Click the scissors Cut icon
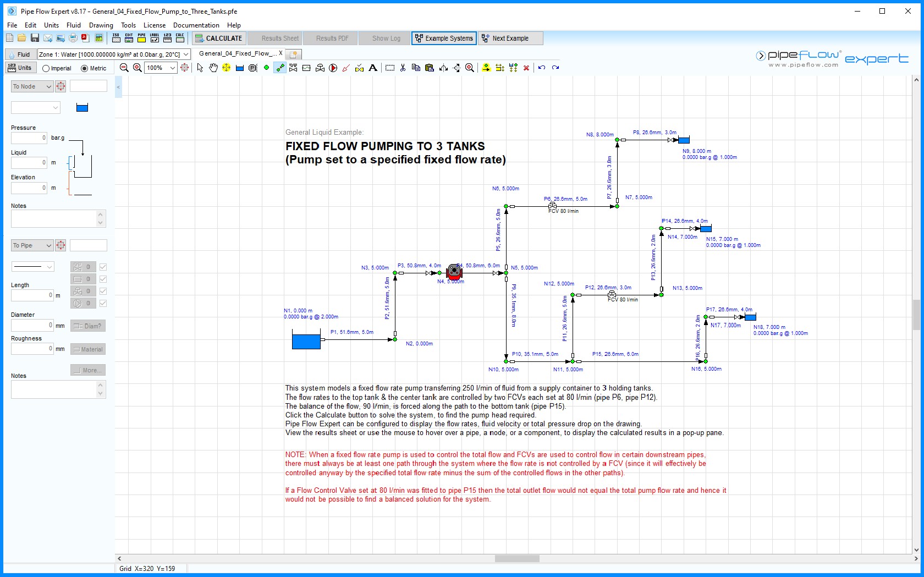 pos(403,68)
